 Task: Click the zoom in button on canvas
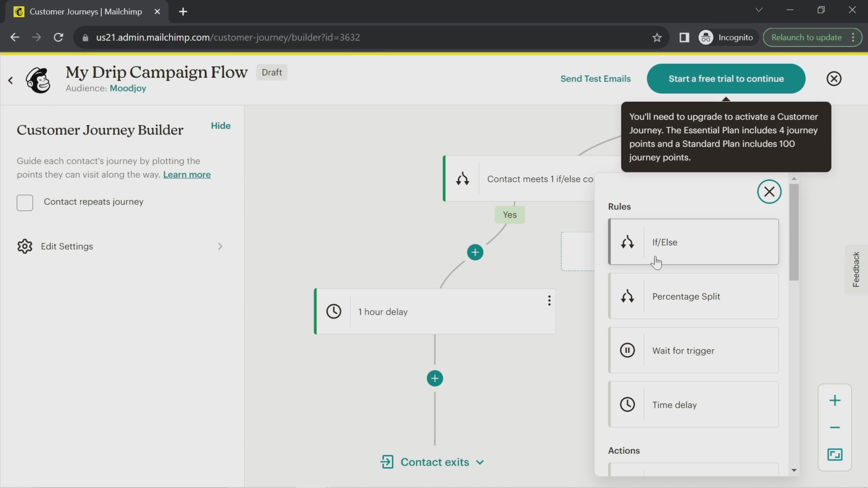click(x=835, y=400)
